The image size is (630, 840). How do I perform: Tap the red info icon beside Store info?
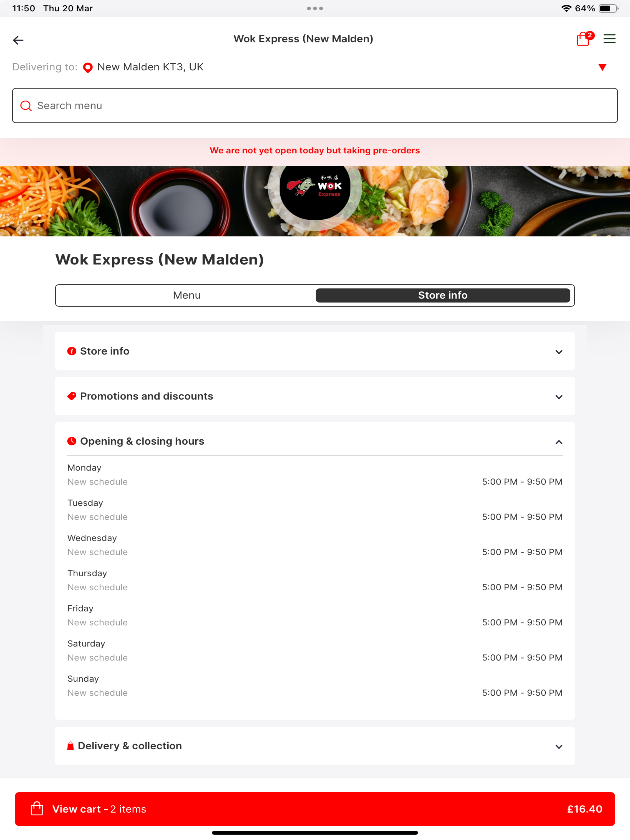(x=72, y=351)
